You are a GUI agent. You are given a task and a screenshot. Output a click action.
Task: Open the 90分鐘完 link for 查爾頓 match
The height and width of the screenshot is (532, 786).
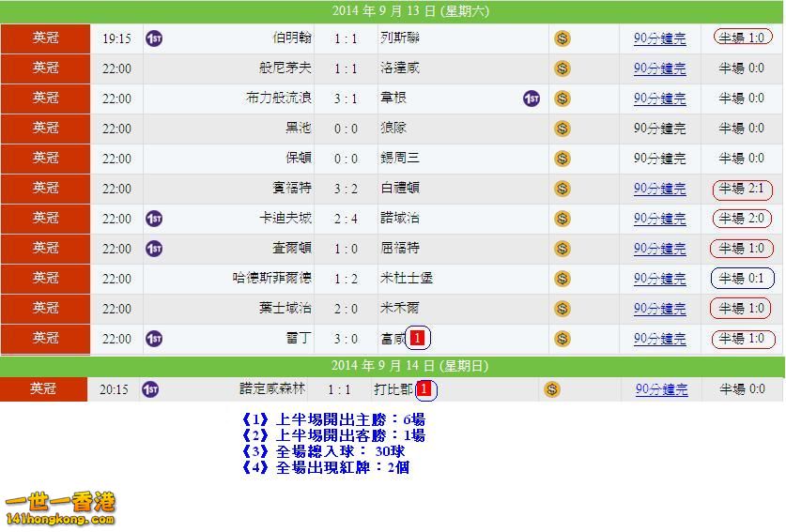[x=659, y=249]
